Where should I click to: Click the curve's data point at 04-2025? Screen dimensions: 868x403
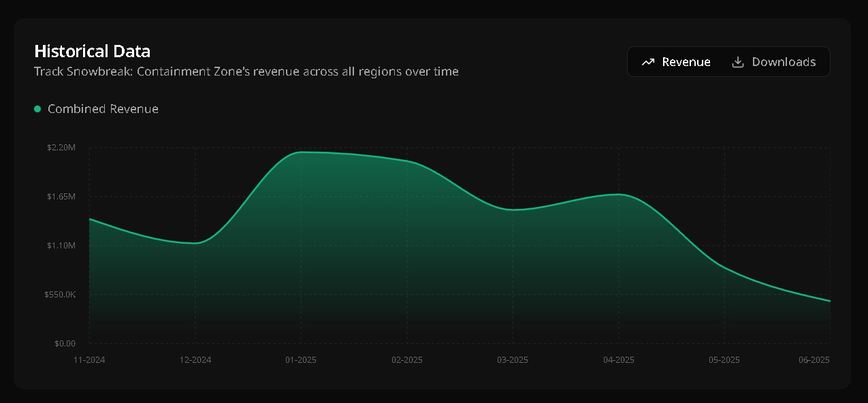click(x=619, y=195)
